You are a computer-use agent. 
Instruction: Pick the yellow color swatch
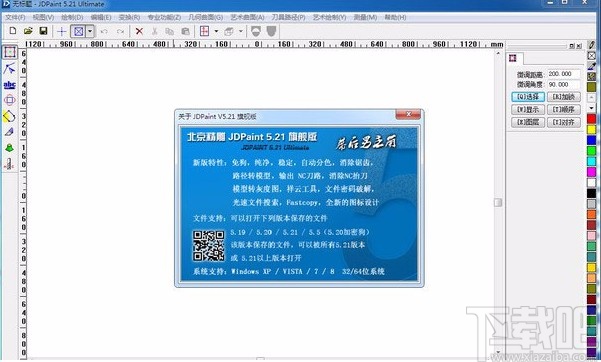coord(592,130)
